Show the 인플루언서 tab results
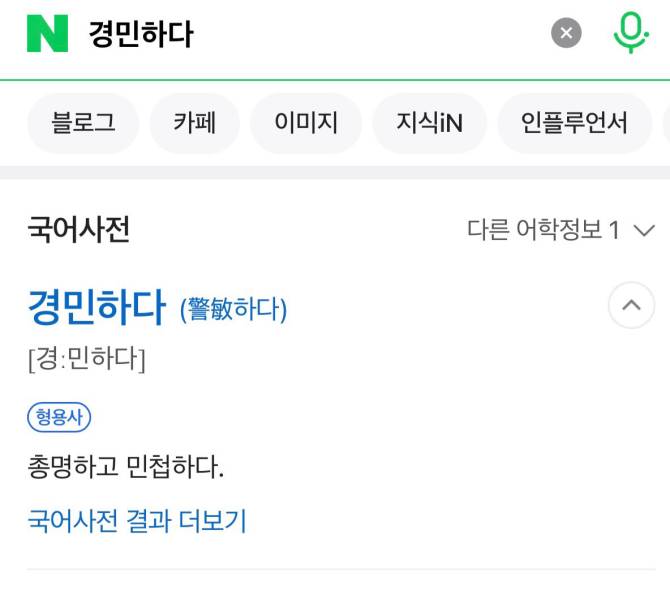Viewport: 670px width, 590px height. point(574,123)
